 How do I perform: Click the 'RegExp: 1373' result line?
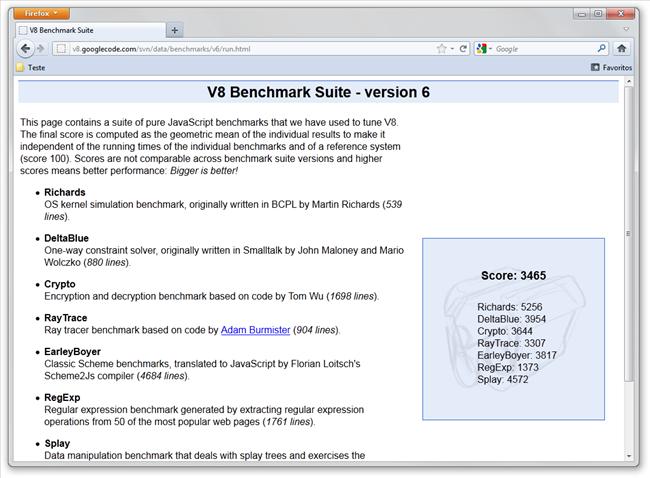tap(508, 367)
